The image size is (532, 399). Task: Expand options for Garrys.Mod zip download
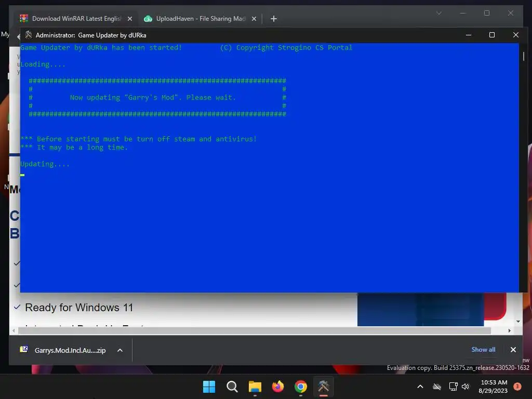coord(120,350)
